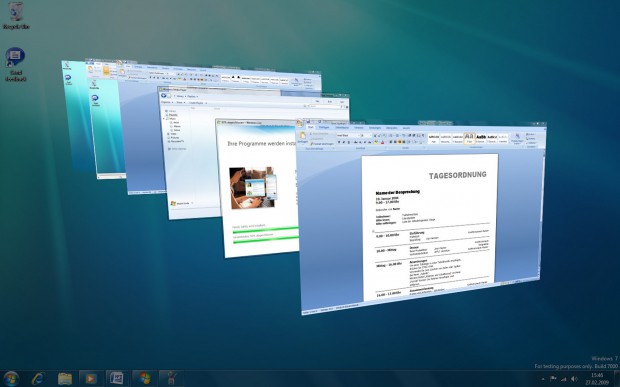Viewport: 620px width, 387px height.
Task: Choose the highlighted Titel style in Word gallery
Action: click(469, 139)
